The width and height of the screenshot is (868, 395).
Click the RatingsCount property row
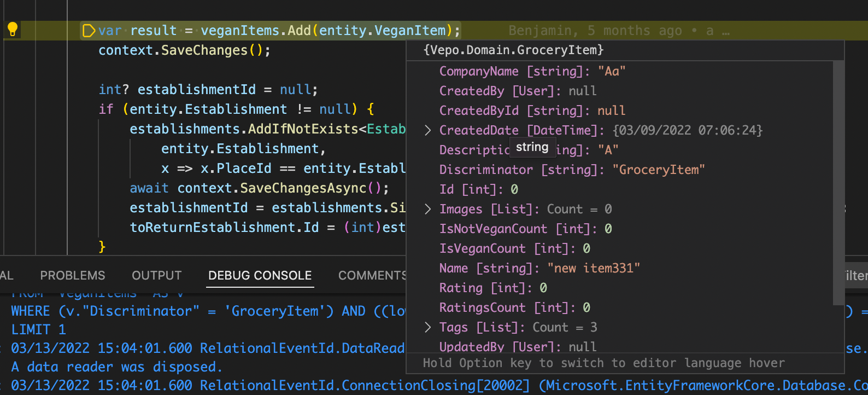[515, 307]
